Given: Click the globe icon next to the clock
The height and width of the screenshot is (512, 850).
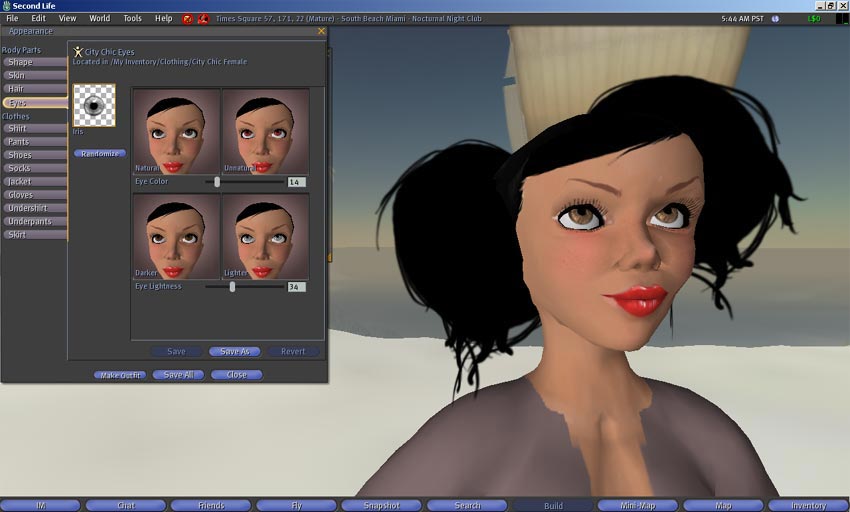Looking at the screenshot, I should 774,18.
